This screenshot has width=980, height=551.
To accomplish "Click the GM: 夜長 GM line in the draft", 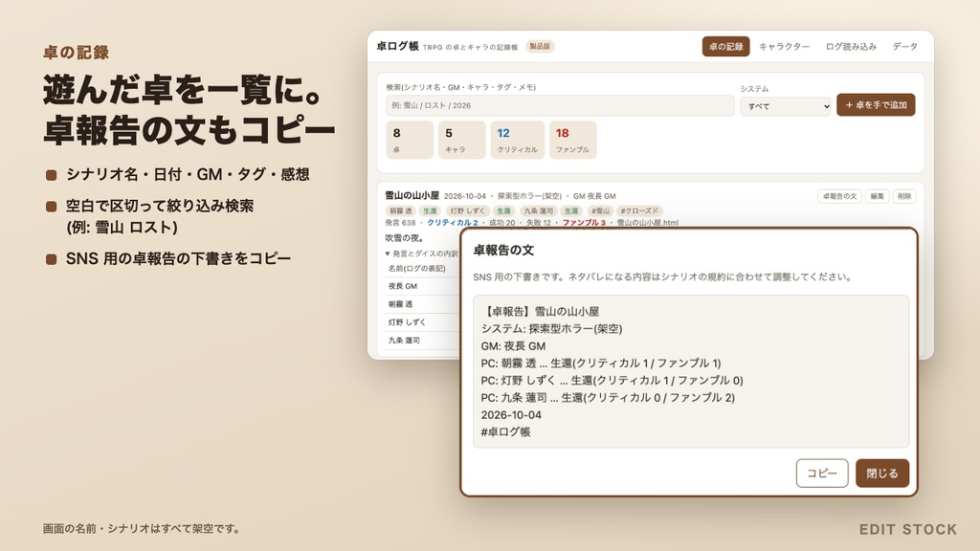I will pyautogui.click(x=513, y=346).
